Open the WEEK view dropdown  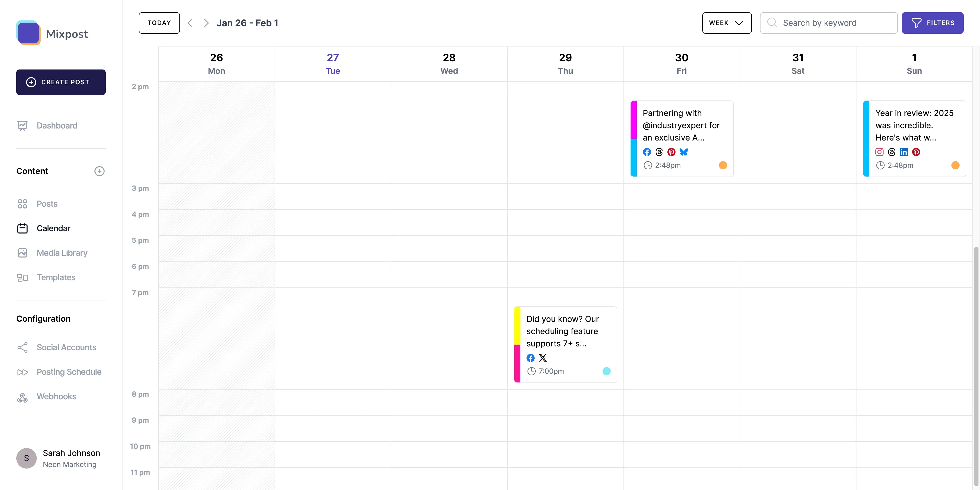pos(727,23)
